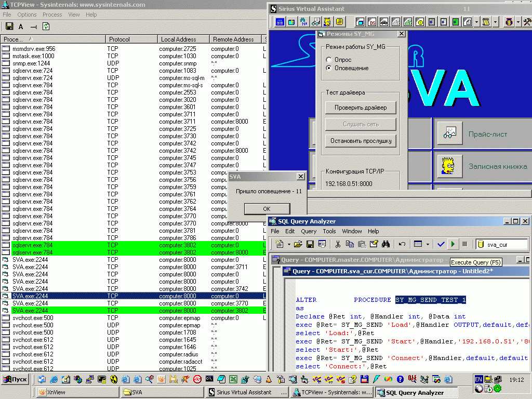
Task: Open the Query menu in SQL Query Analyzer
Action: coord(309,231)
